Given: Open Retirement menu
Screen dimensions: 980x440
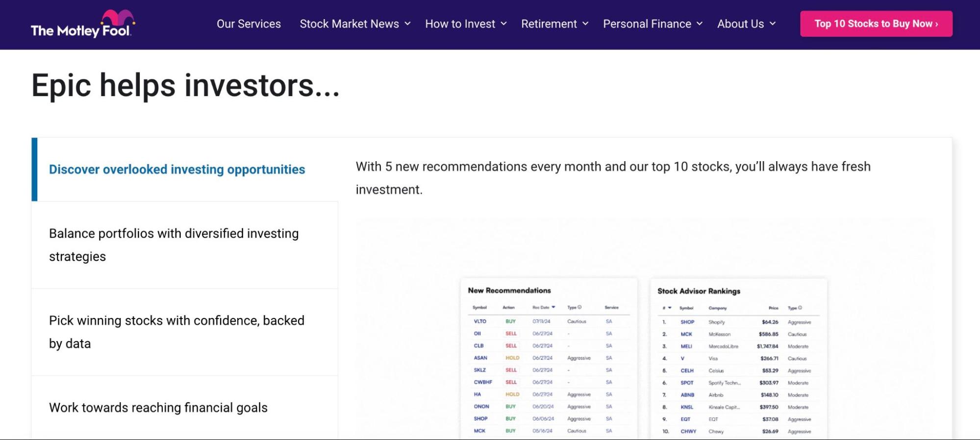Looking at the screenshot, I should tap(549, 24).
